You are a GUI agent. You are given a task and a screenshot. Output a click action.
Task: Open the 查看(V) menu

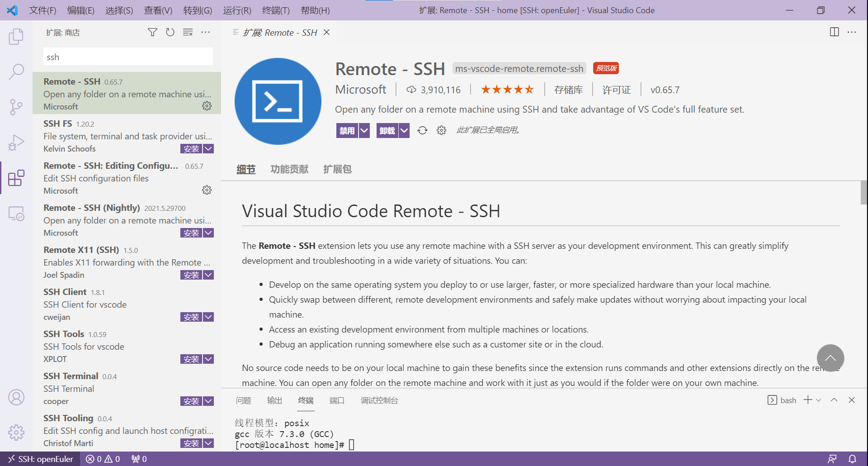point(158,10)
